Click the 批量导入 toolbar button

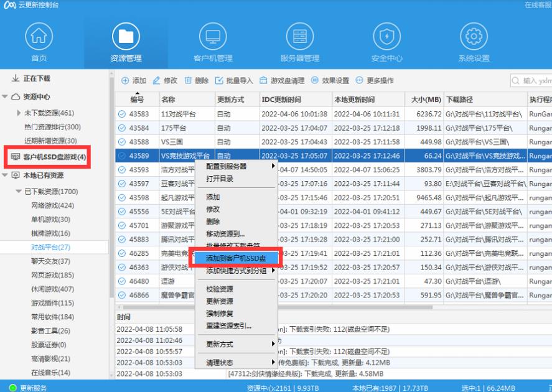pos(234,81)
